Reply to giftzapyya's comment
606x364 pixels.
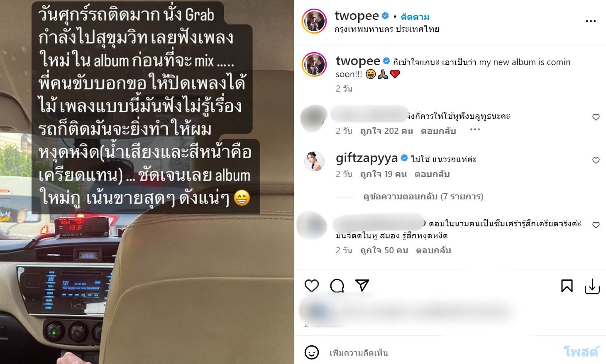[432, 174]
